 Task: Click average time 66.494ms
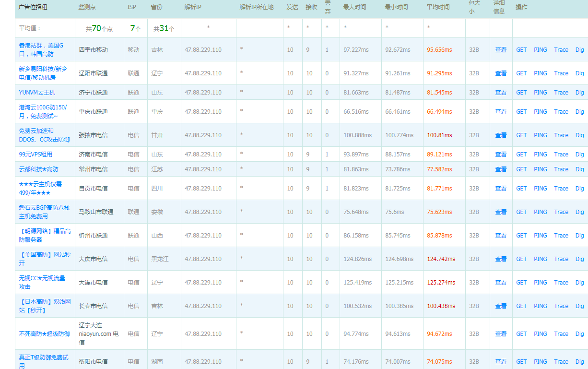tap(440, 112)
